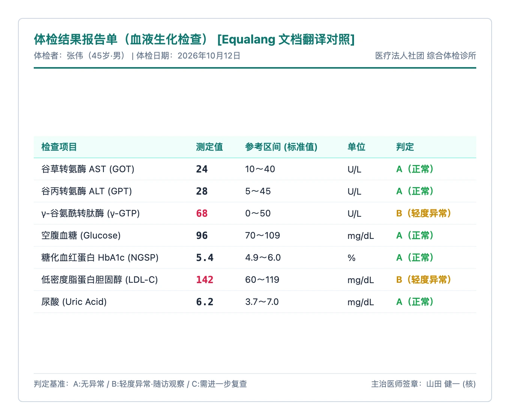Click the 检查项目 column header
Viewport: 510px width, 420px height.
[x=59, y=147]
